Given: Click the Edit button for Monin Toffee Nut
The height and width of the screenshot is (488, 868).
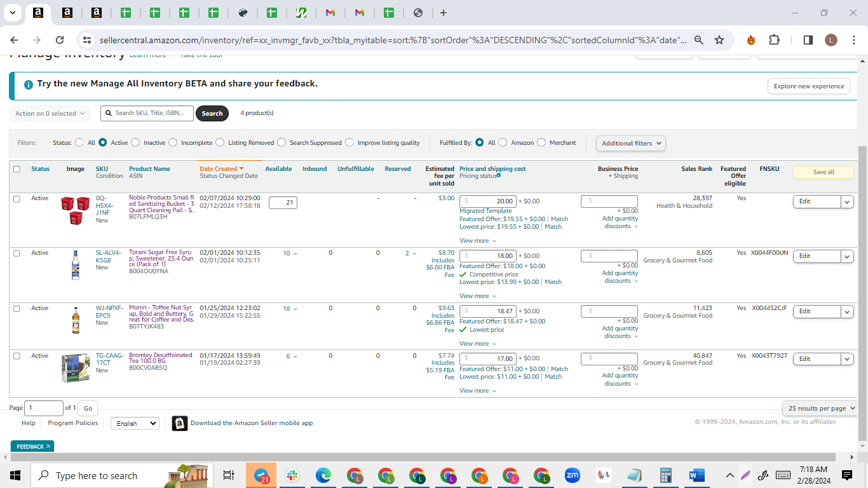Looking at the screenshot, I should click(x=817, y=311).
